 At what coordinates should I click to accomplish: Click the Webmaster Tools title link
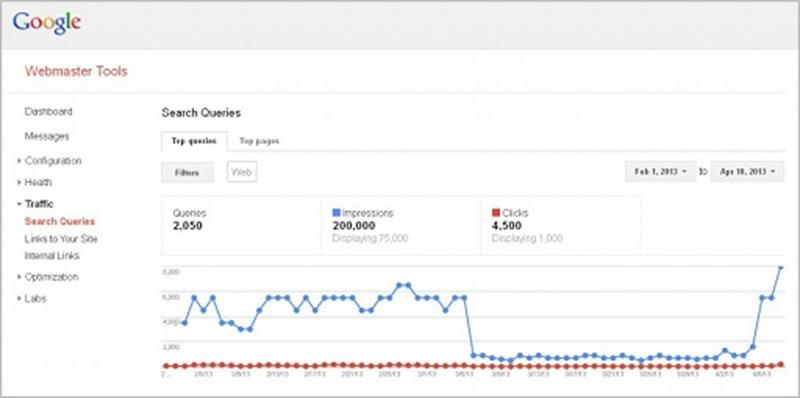point(76,71)
